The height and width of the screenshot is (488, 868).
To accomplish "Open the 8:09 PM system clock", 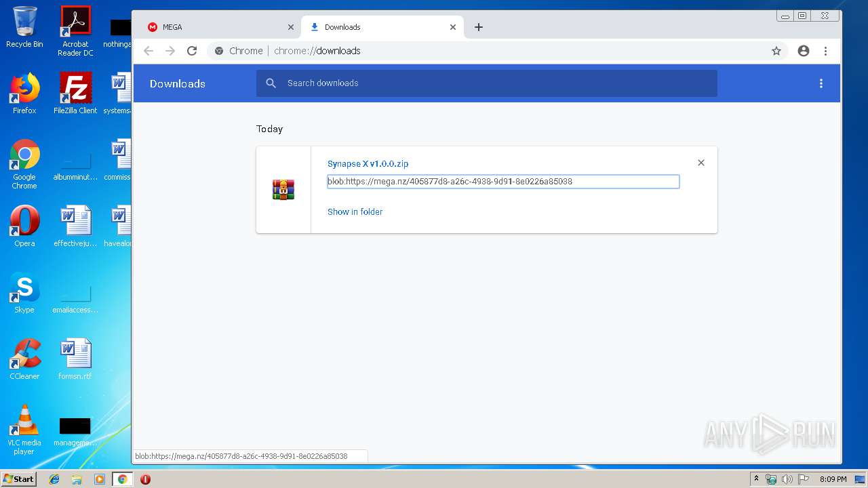I will 833,479.
